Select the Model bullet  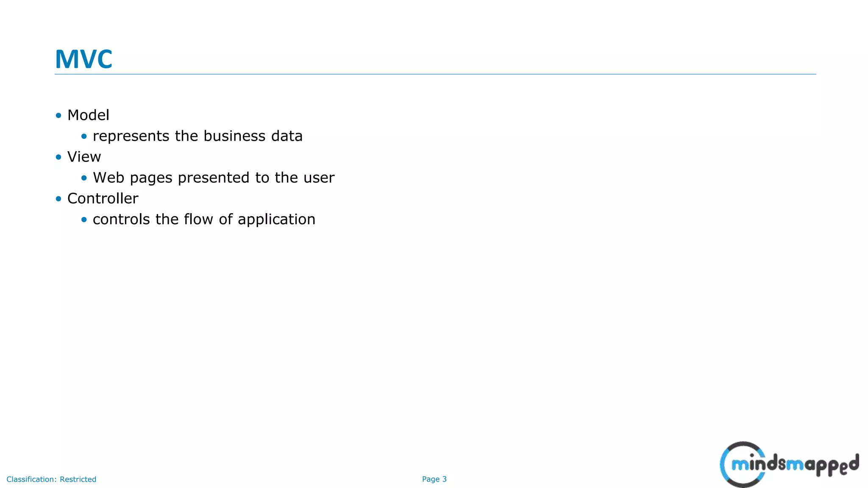coord(88,115)
